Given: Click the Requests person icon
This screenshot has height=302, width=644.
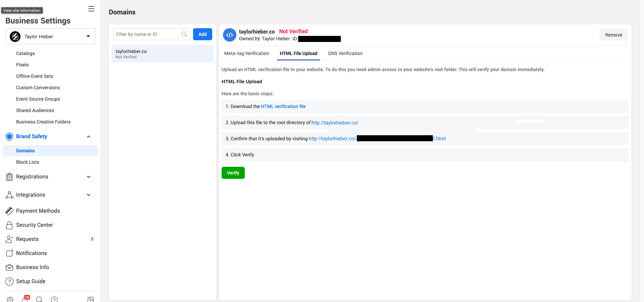Looking at the screenshot, I should coord(9,239).
